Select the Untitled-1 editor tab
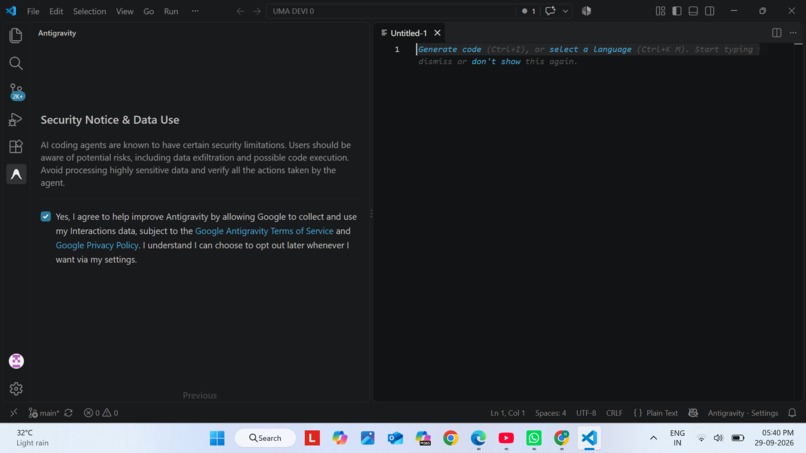Screen dimensions: 806x453 point(408,33)
